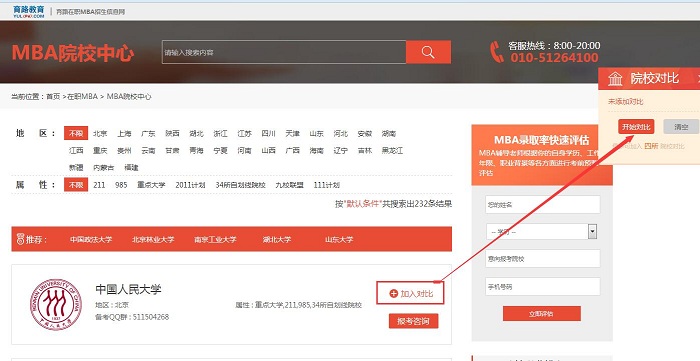Click the 育路教育 site logo
Screen dimensions: 700x361
click(x=29, y=11)
